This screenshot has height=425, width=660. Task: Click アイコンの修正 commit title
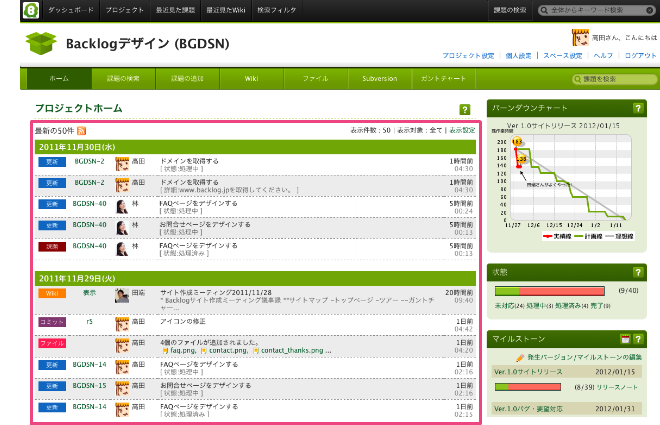(x=183, y=321)
